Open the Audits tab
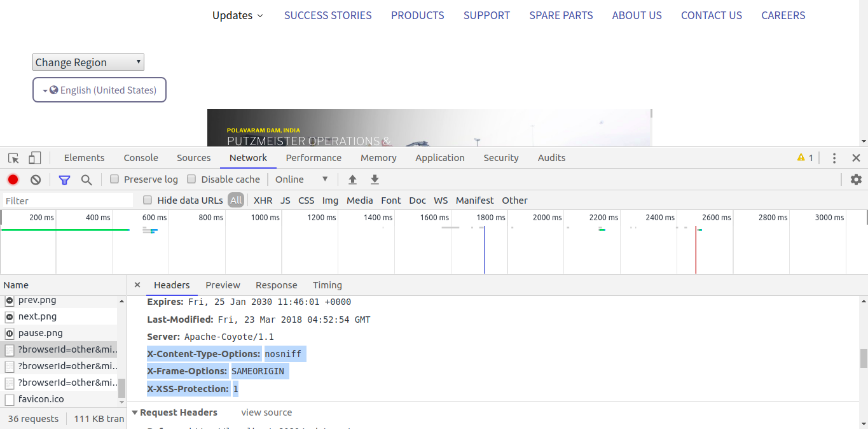 (x=551, y=158)
